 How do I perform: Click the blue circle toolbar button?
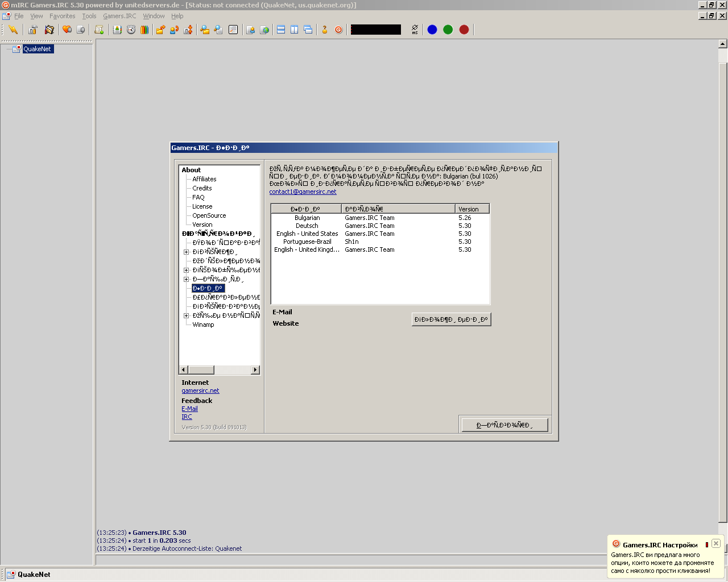coord(432,30)
